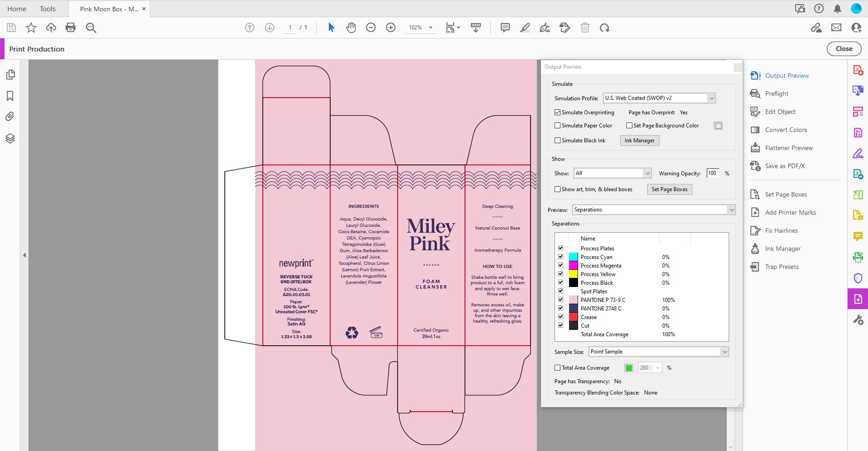This screenshot has width=868, height=451.
Task: Zoom in using the plus magnifier icon
Action: coord(390,28)
